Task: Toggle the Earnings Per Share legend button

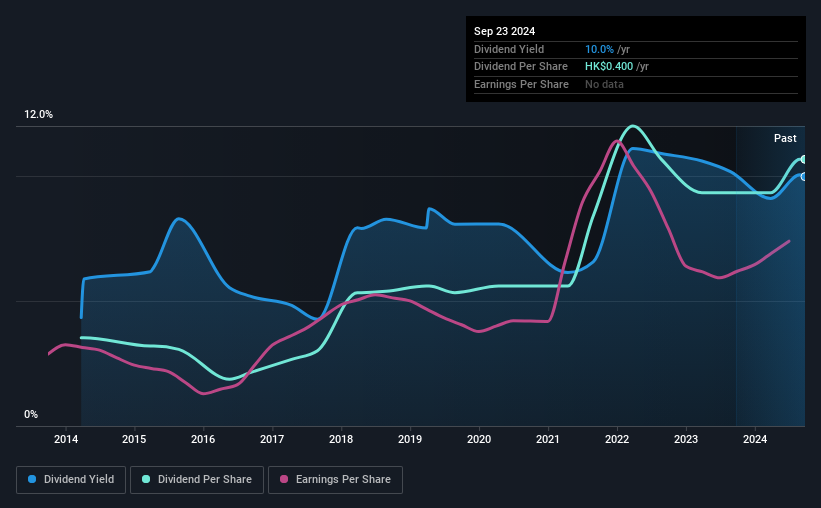Action: pos(336,480)
